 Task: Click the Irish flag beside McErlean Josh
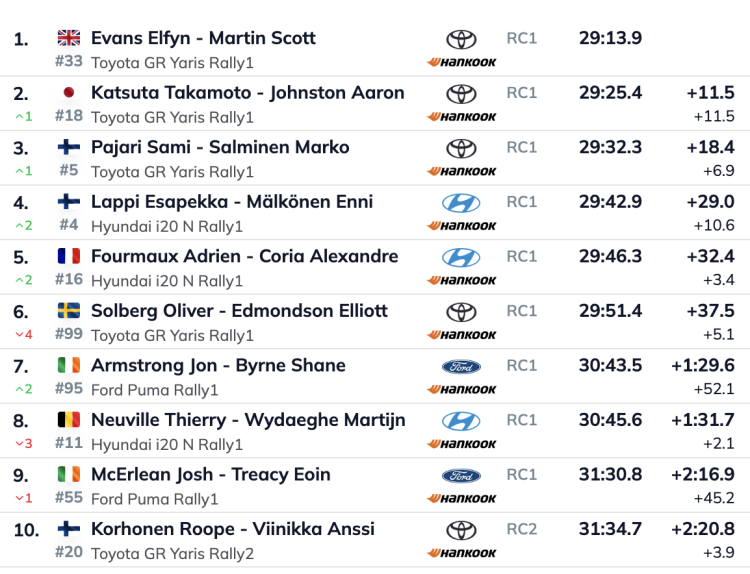69,475
